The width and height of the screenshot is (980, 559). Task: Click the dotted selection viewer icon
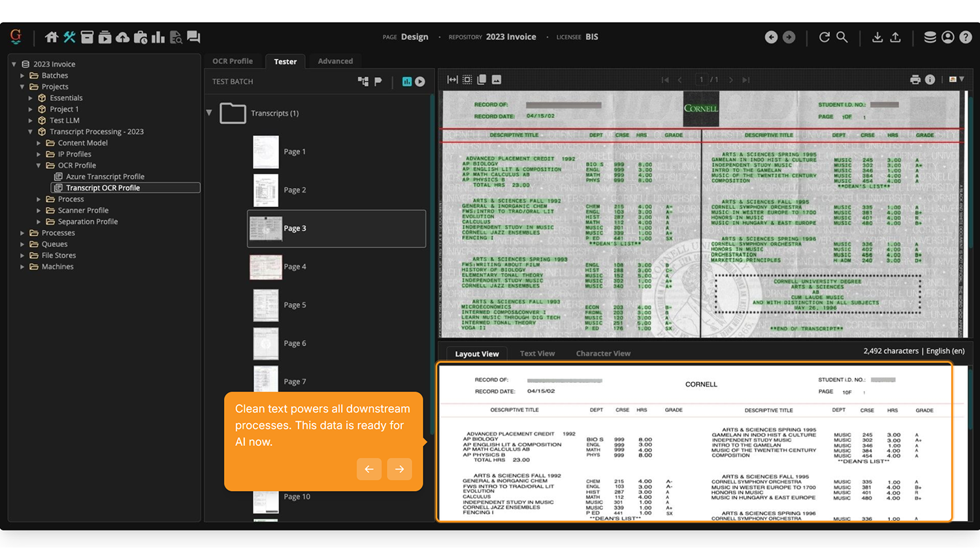coord(467,80)
